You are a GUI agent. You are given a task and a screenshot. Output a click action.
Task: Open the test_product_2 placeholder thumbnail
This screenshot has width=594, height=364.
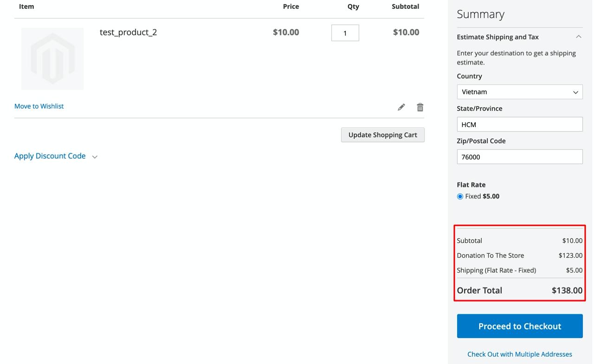pyautogui.click(x=52, y=59)
